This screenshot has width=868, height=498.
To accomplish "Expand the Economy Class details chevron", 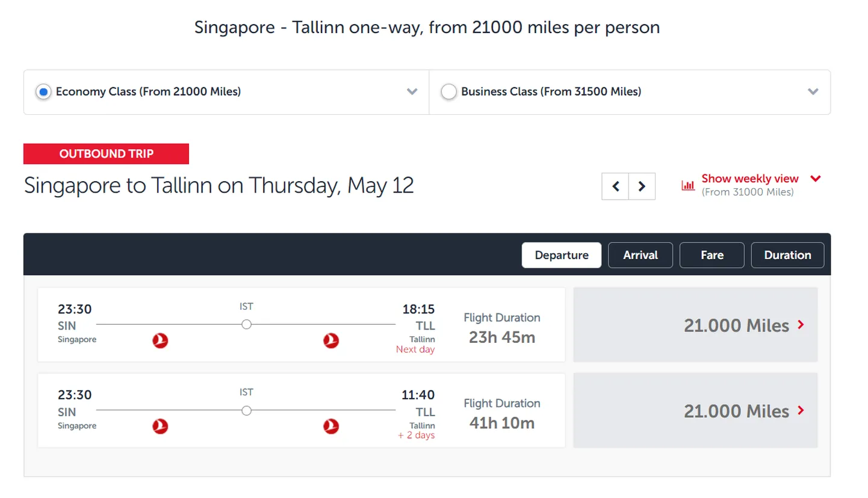I will tap(412, 92).
